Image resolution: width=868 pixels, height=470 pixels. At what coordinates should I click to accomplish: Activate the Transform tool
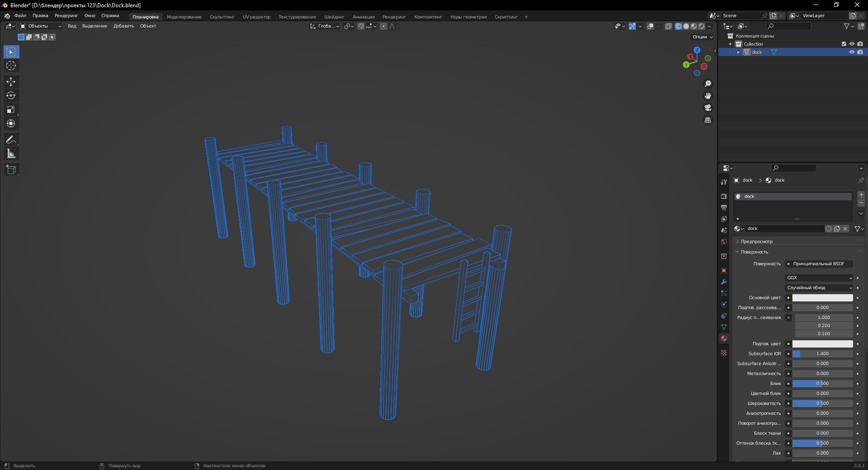tap(11, 123)
